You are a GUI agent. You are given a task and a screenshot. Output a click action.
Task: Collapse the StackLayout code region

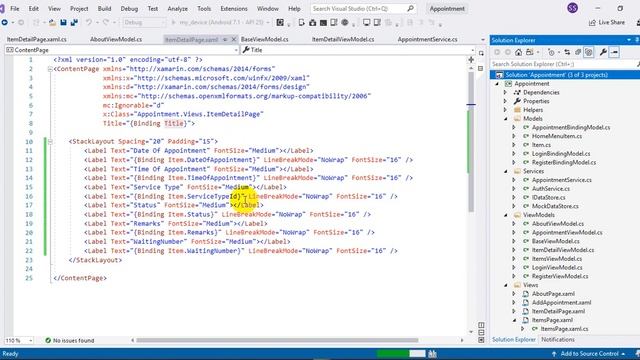(x=50, y=142)
